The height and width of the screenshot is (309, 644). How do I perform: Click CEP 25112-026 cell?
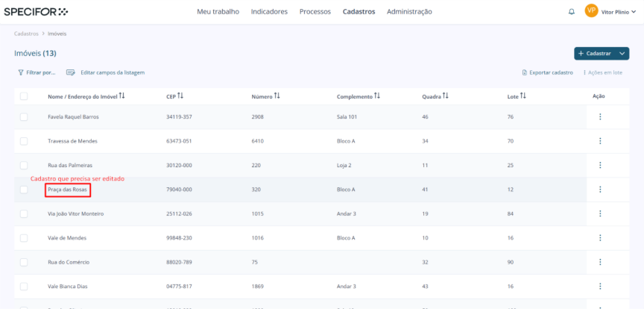(x=180, y=214)
